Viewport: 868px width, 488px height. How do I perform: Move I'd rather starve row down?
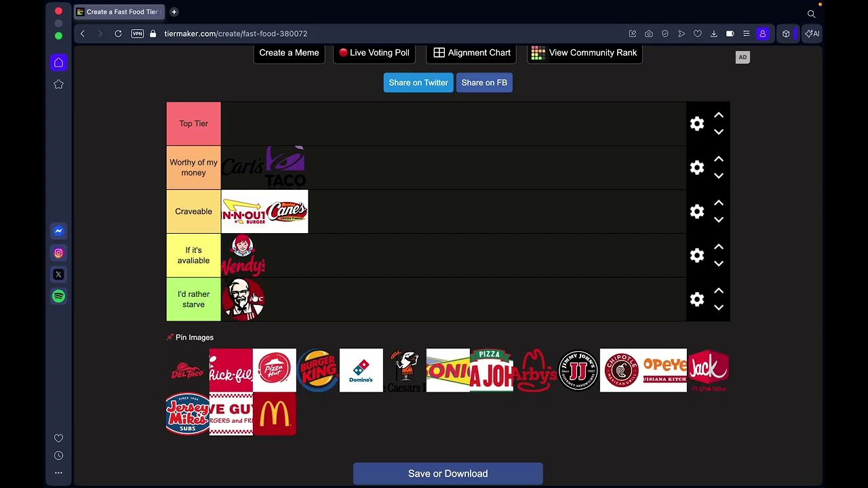tap(719, 308)
